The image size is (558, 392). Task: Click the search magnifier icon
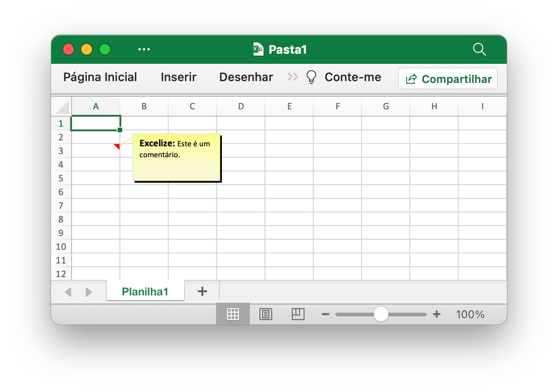pyautogui.click(x=480, y=49)
